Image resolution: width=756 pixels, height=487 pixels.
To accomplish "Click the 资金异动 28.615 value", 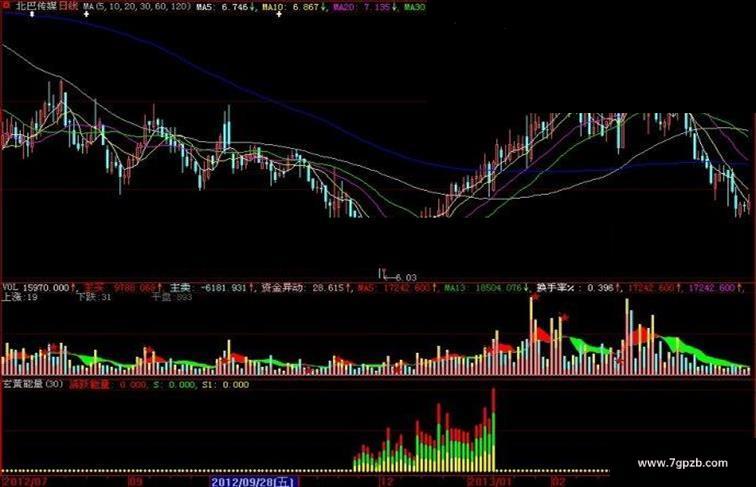I will [x=305, y=288].
